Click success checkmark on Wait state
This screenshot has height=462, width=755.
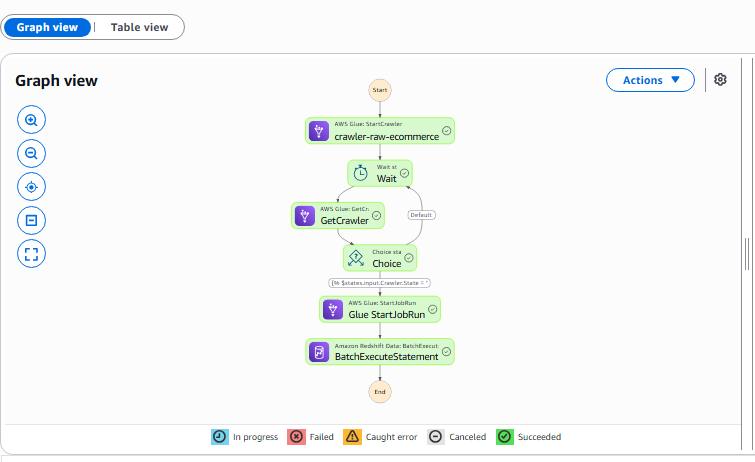[404, 173]
